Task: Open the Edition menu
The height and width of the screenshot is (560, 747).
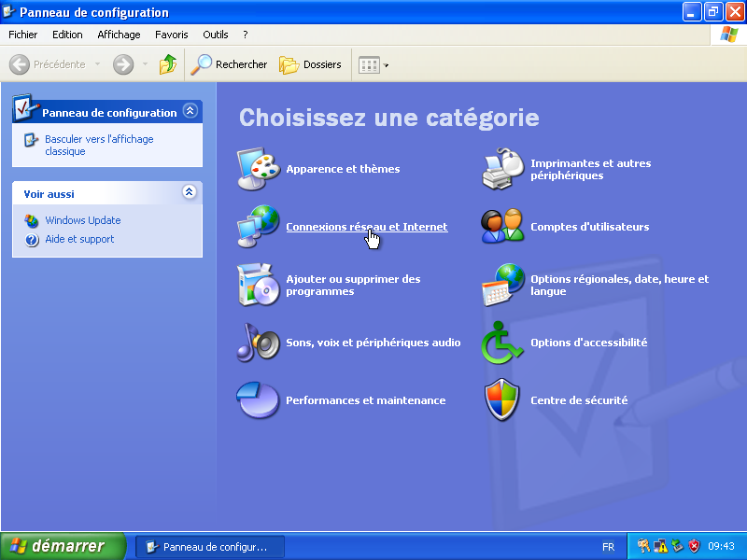Action: tap(67, 35)
